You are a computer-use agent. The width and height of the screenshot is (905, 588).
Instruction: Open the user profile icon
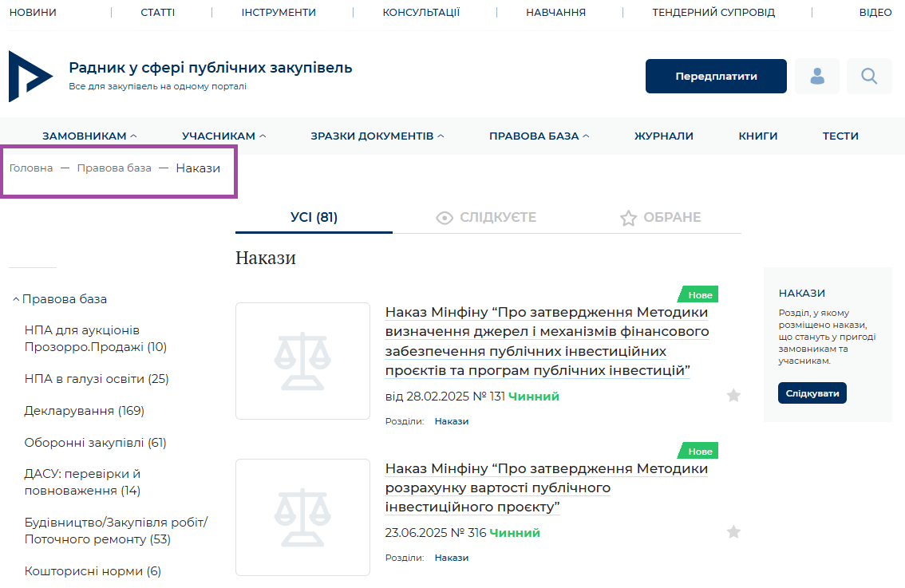816,77
